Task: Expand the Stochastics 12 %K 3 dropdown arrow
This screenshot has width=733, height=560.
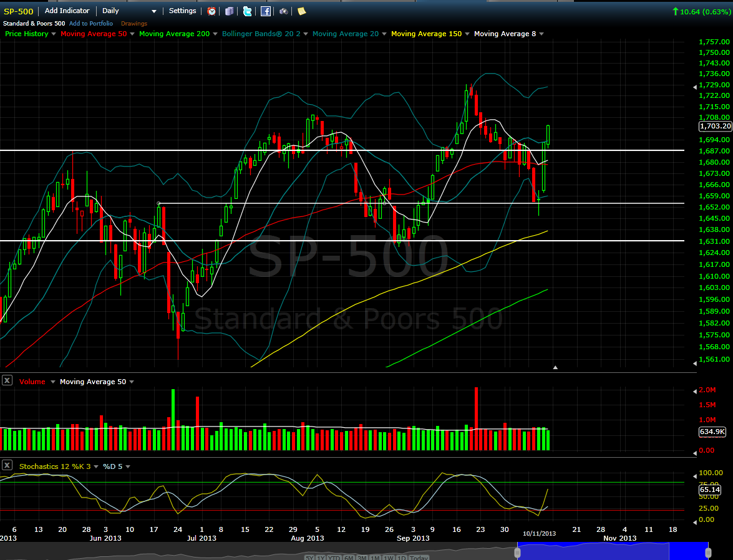Action: 96,466
